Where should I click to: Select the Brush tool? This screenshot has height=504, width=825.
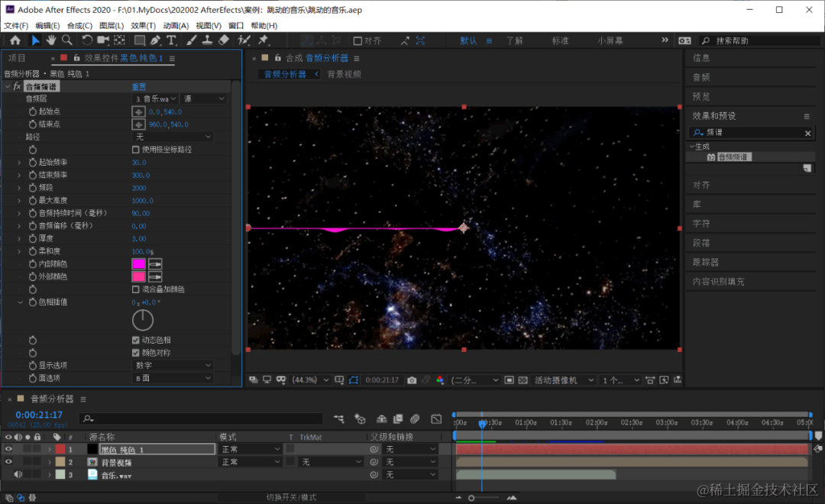192,40
